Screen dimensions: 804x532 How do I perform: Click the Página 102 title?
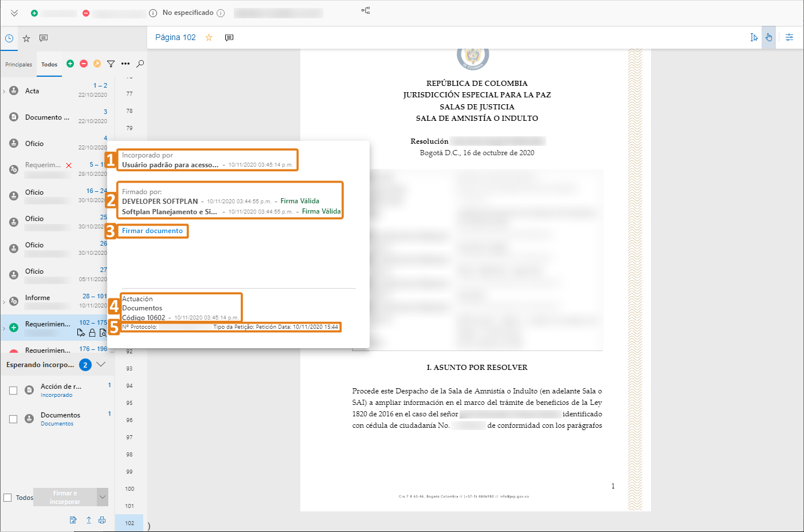click(175, 37)
